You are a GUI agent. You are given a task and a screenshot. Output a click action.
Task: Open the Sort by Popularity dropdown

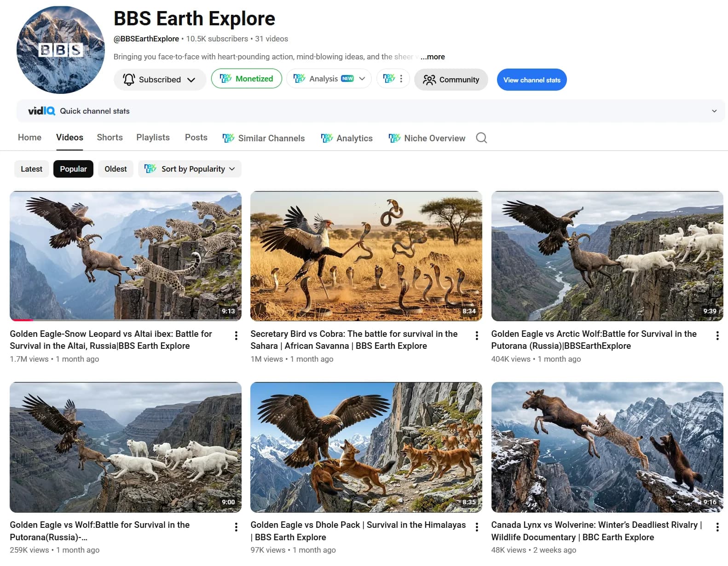[190, 169]
